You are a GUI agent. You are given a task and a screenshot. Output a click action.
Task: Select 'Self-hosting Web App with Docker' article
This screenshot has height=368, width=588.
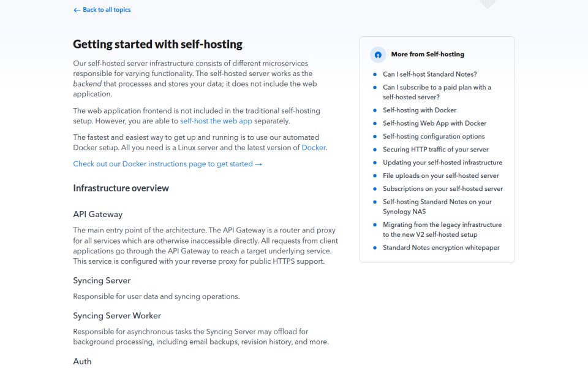pyautogui.click(x=435, y=123)
